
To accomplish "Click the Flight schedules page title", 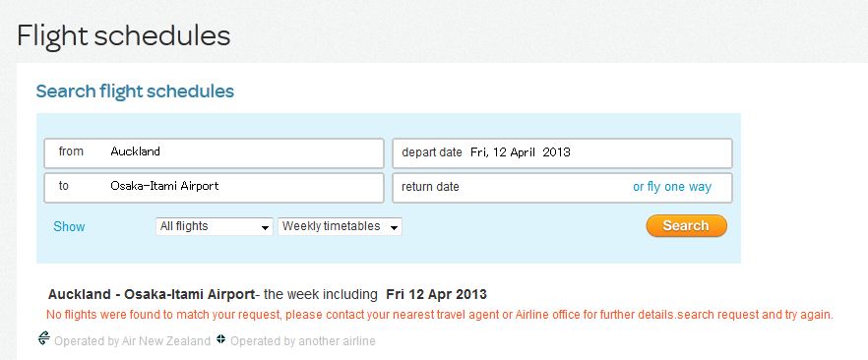I will (x=123, y=36).
